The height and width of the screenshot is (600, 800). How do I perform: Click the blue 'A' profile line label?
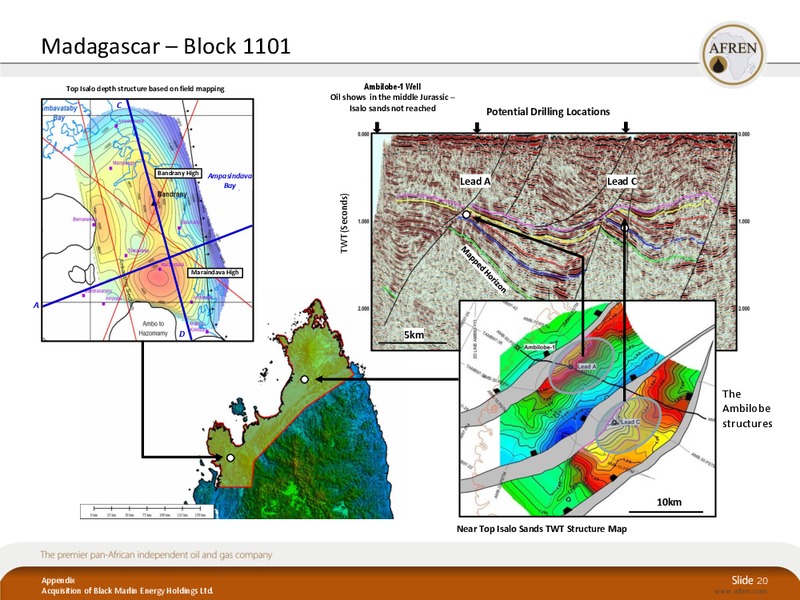(36, 305)
